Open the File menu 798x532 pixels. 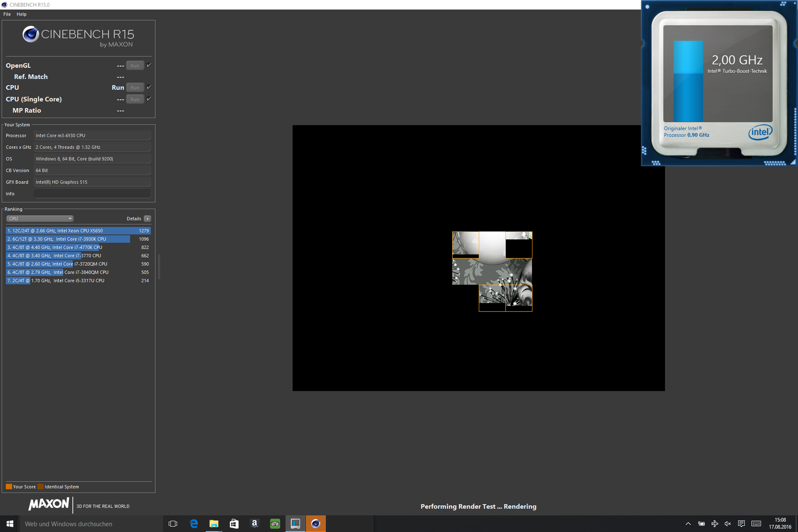click(7, 14)
